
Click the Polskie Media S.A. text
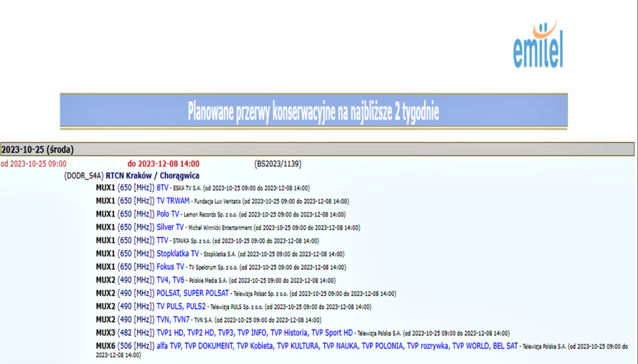tap(208, 281)
